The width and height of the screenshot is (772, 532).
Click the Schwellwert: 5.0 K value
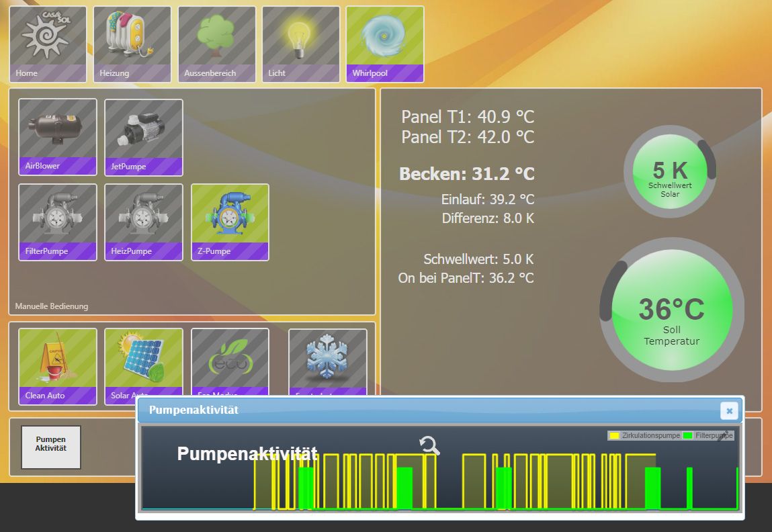click(x=478, y=259)
